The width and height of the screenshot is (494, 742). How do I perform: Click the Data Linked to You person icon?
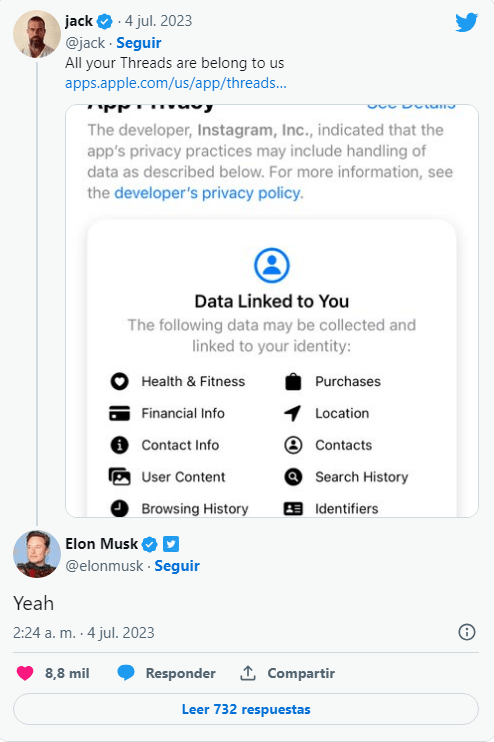[272, 265]
